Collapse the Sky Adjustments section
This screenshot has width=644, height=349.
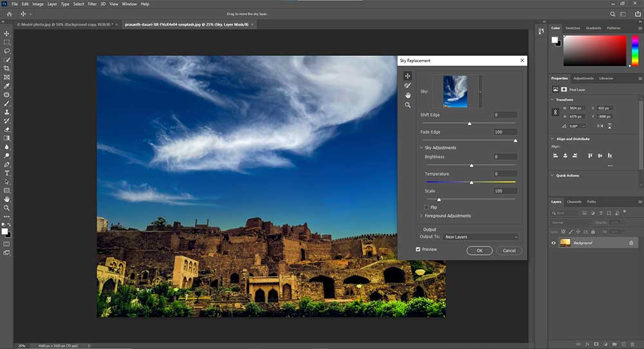pos(421,147)
